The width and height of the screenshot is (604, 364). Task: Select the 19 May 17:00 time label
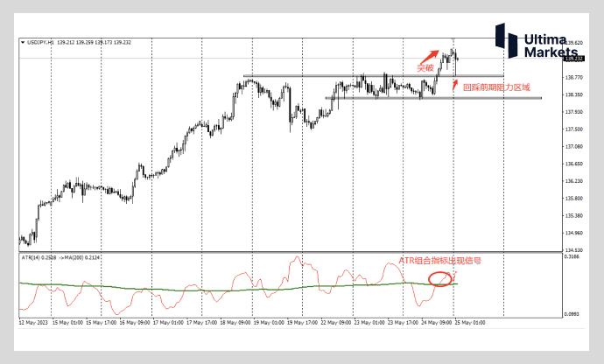pyautogui.click(x=302, y=323)
